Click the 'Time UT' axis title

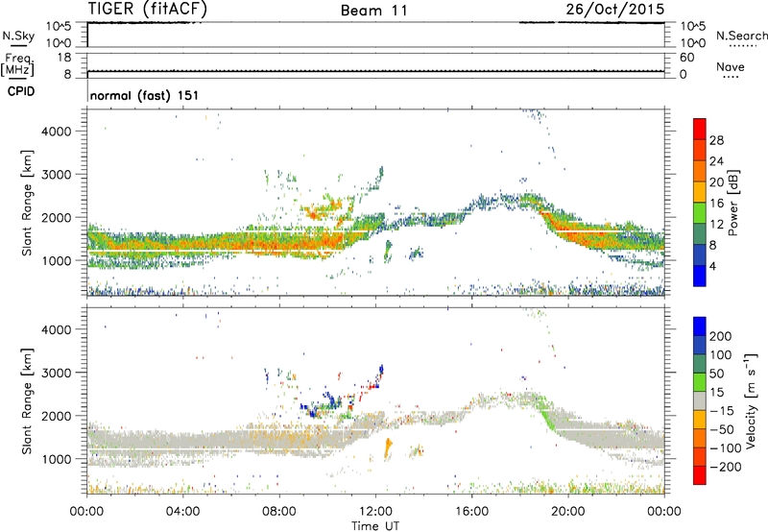tap(375, 526)
